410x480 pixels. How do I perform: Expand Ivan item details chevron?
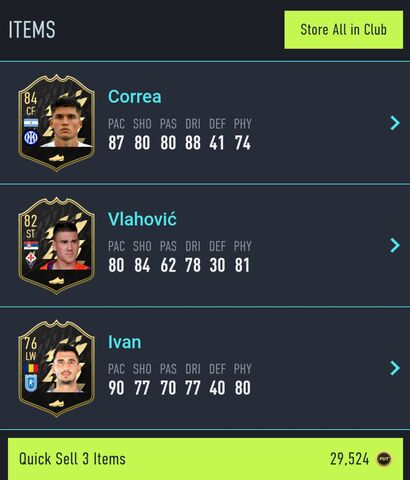tap(395, 368)
